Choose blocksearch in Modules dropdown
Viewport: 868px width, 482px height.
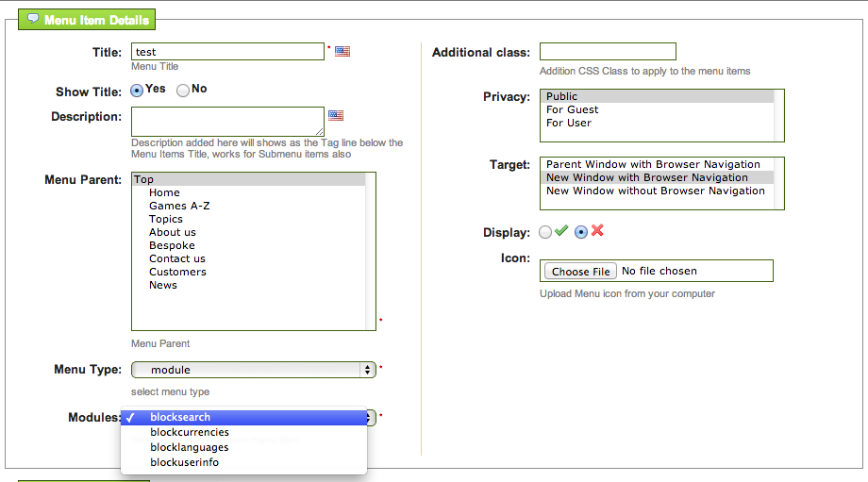[x=244, y=417]
